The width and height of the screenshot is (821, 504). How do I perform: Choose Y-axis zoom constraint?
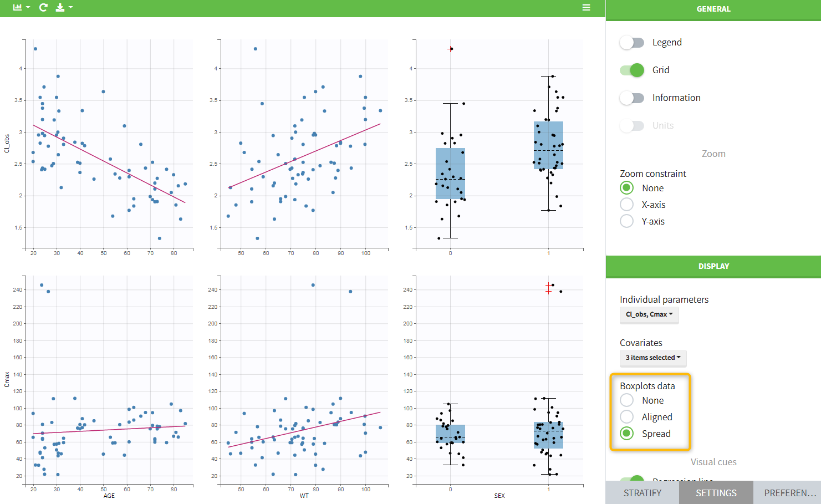pos(627,222)
